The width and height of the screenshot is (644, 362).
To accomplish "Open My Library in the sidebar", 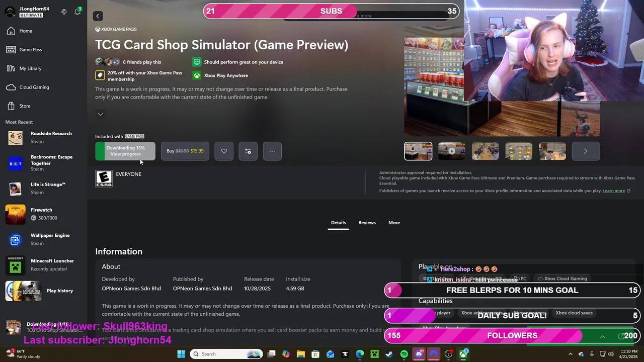I will pos(43,68).
